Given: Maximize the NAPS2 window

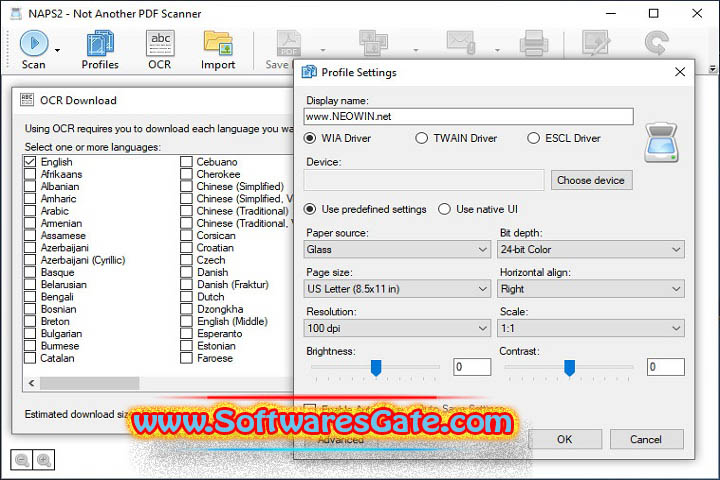Looking at the screenshot, I should point(653,14).
